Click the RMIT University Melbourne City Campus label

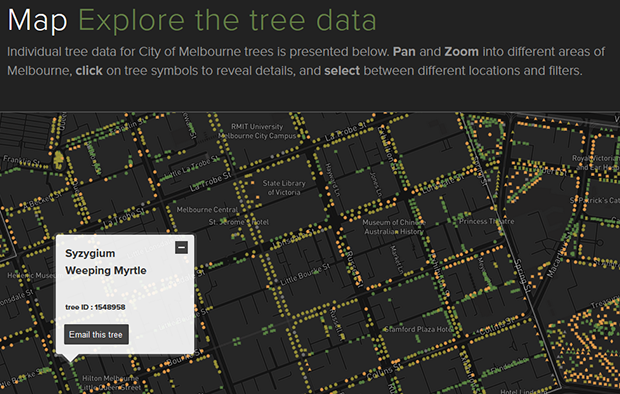click(257, 131)
